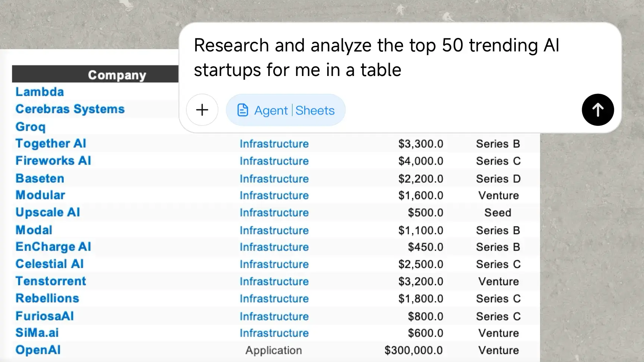Open the Together AI company link
The image size is (644, 362).
click(x=51, y=144)
